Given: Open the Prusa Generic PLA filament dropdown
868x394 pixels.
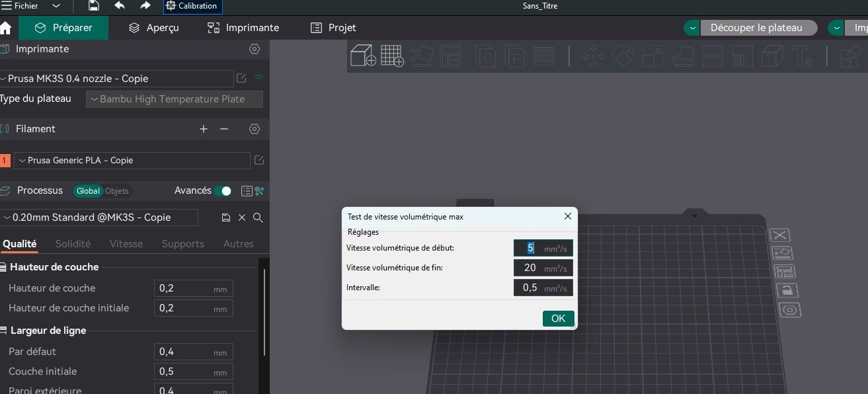Looking at the screenshot, I should click(132, 161).
